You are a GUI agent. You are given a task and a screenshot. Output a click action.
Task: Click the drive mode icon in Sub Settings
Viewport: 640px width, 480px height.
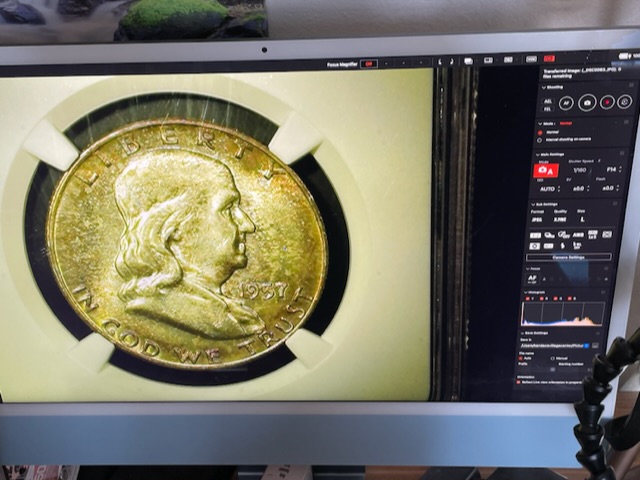click(x=535, y=236)
